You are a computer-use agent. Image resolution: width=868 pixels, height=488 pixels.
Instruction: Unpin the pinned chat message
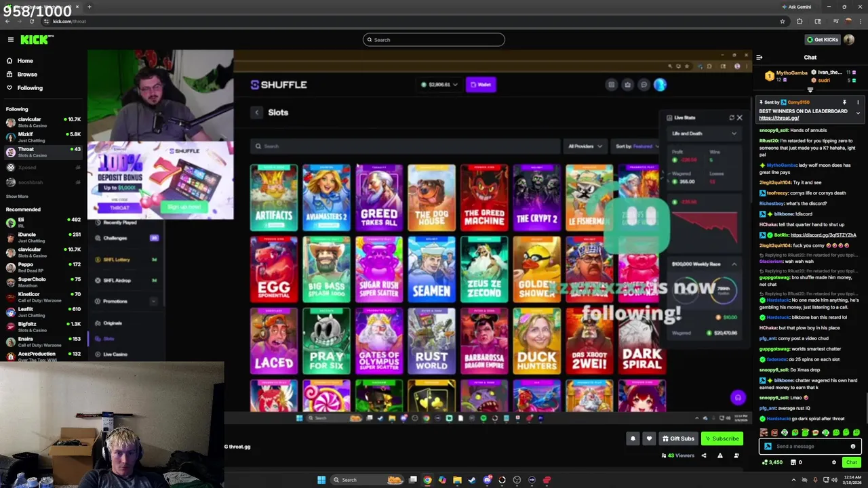[x=844, y=102]
